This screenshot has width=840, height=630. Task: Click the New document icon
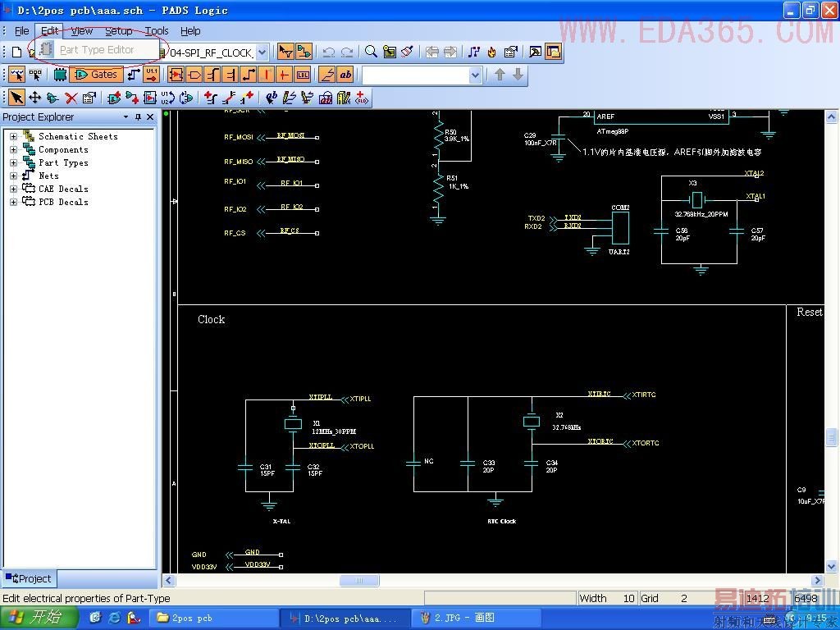[16, 52]
